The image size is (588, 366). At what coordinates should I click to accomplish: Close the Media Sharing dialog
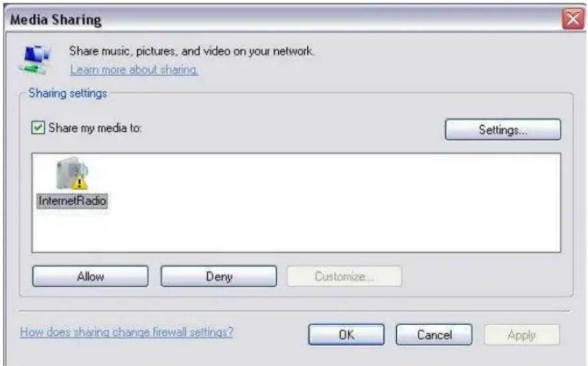(573, 19)
